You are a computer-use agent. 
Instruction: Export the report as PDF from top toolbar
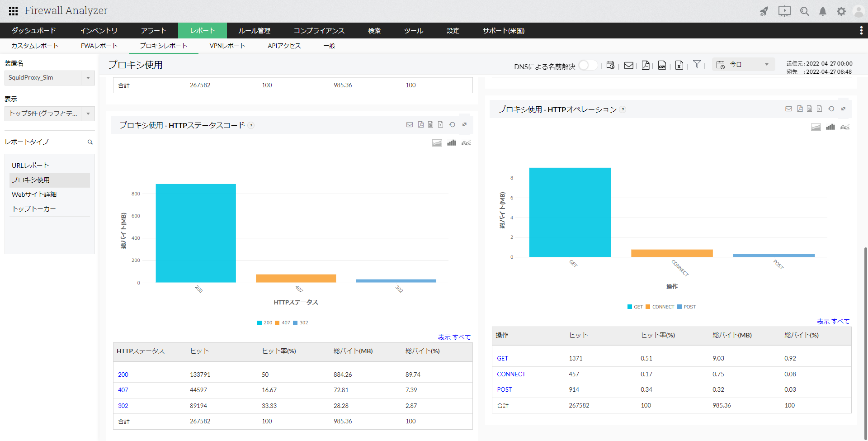(646, 66)
